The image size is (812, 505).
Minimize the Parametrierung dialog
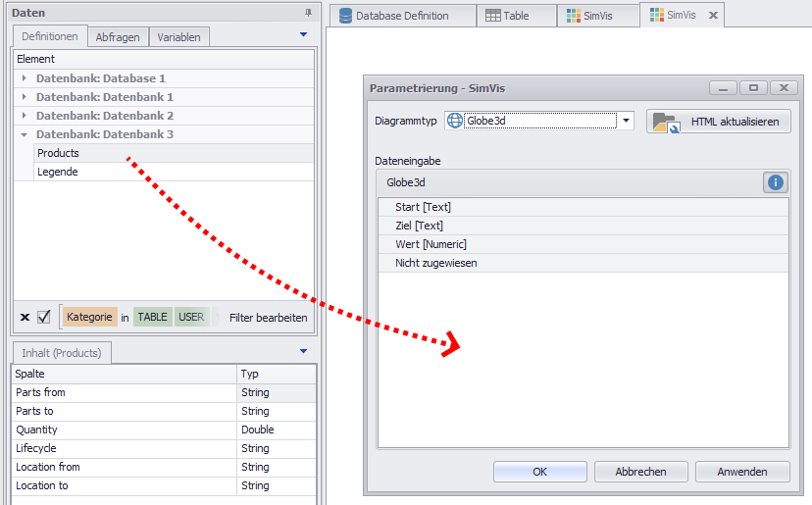pos(723,88)
